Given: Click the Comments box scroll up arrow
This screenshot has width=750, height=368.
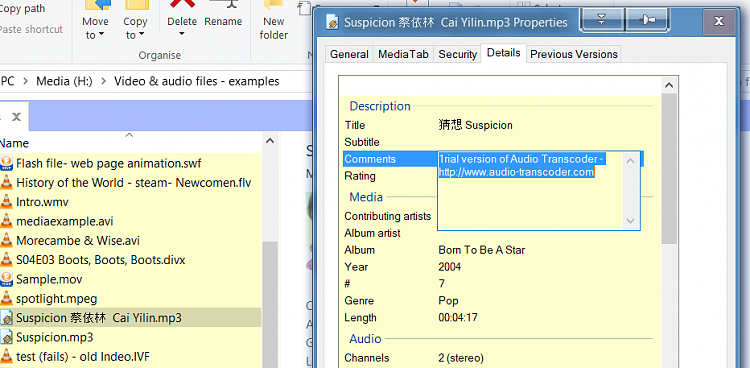Looking at the screenshot, I should pyautogui.click(x=630, y=161).
